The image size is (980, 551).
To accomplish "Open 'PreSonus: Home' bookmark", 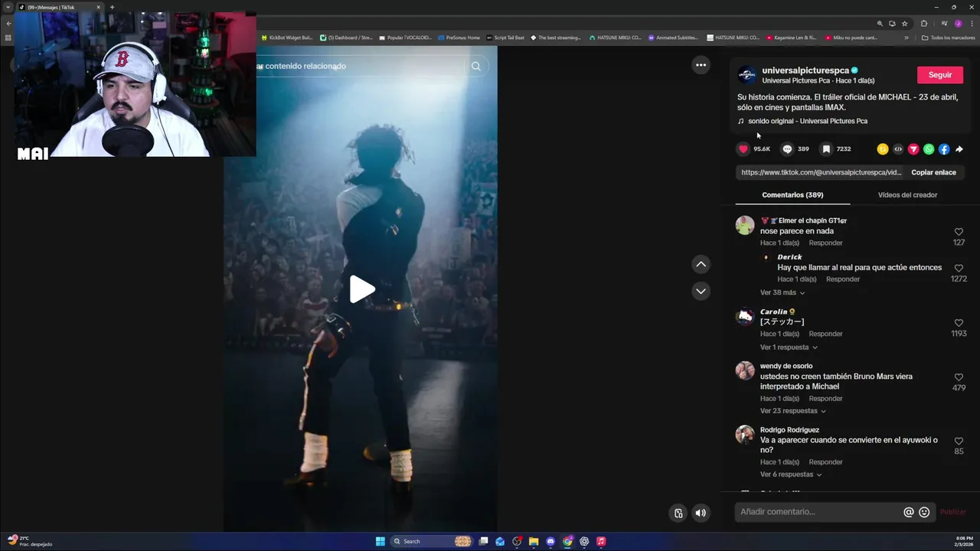I will tap(459, 37).
